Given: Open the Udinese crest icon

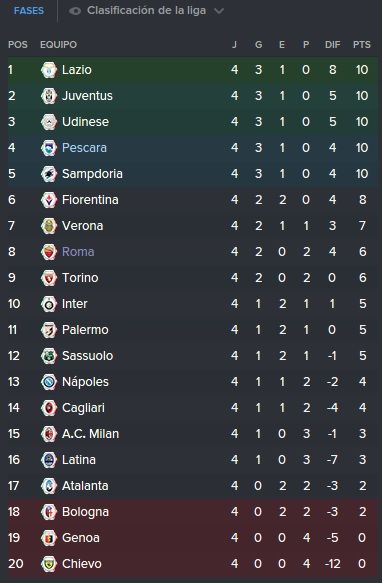Looking at the screenshot, I should tap(49, 122).
